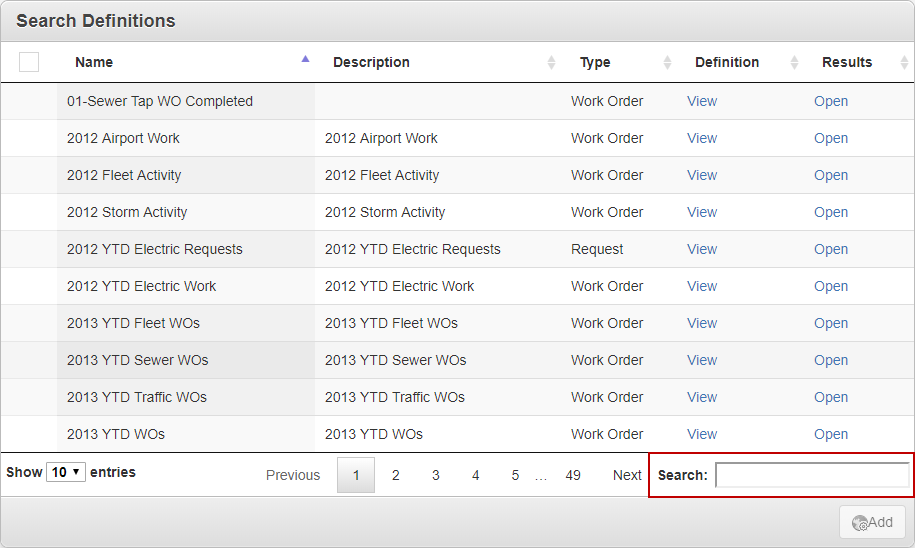Screen dimensions: 915x548
Task: Open the entries-per-page dropdown
Action: click(65, 472)
